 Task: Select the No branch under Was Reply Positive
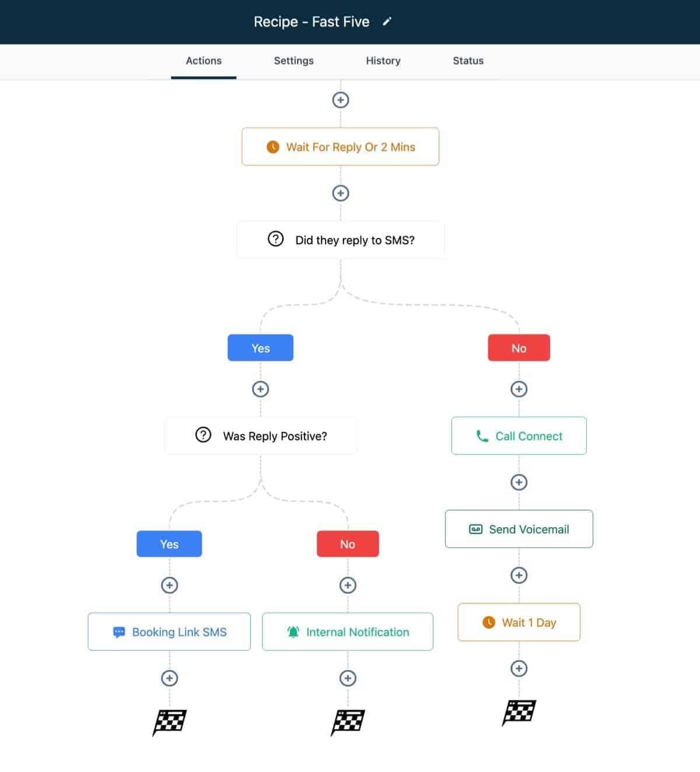tap(348, 543)
